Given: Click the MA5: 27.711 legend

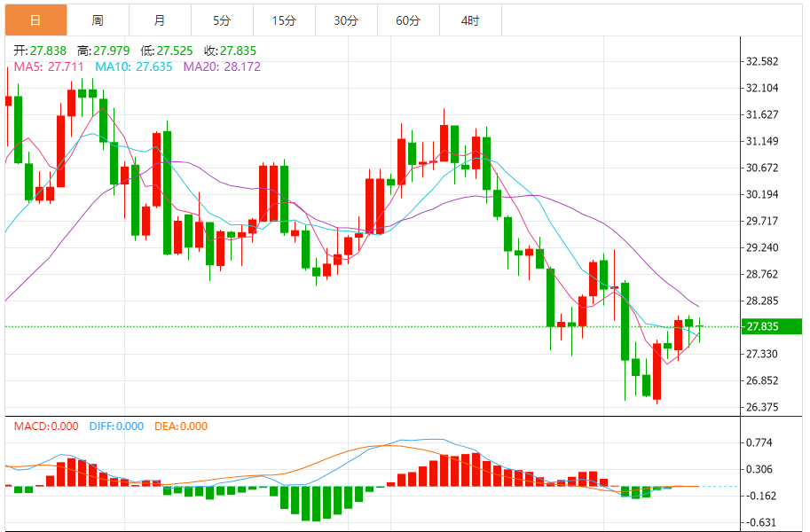Looking at the screenshot, I should point(49,66).
